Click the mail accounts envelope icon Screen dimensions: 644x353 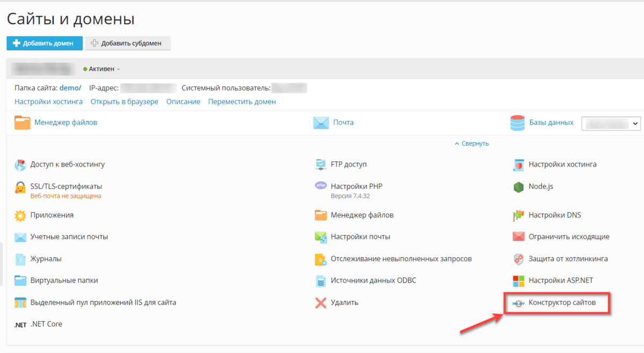(20, 237)
